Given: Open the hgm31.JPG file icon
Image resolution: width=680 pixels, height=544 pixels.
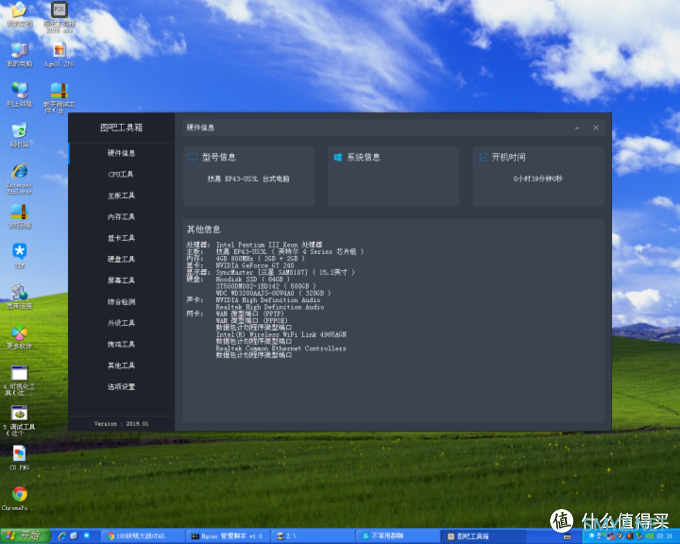Looking at the screenshot, I should point(59,55).
